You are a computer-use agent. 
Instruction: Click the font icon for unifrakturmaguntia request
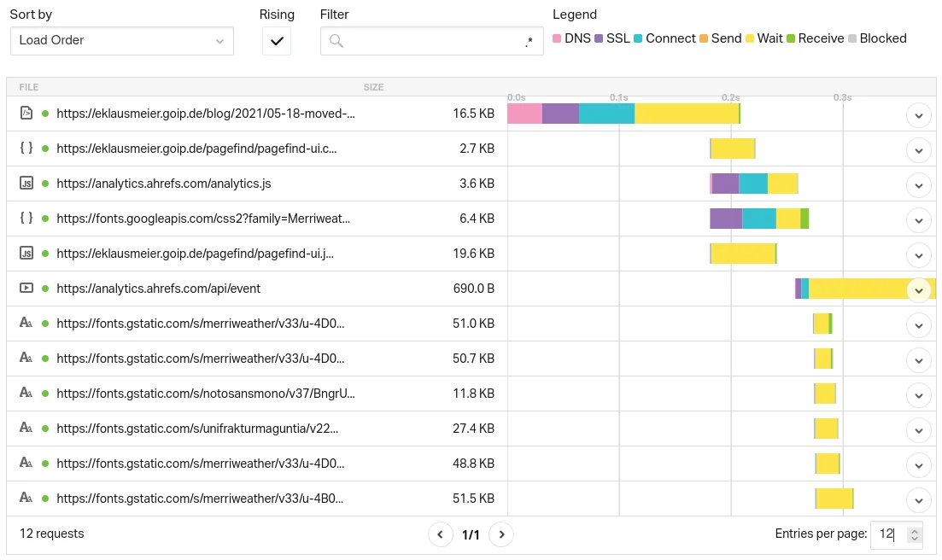coord(26,429)
